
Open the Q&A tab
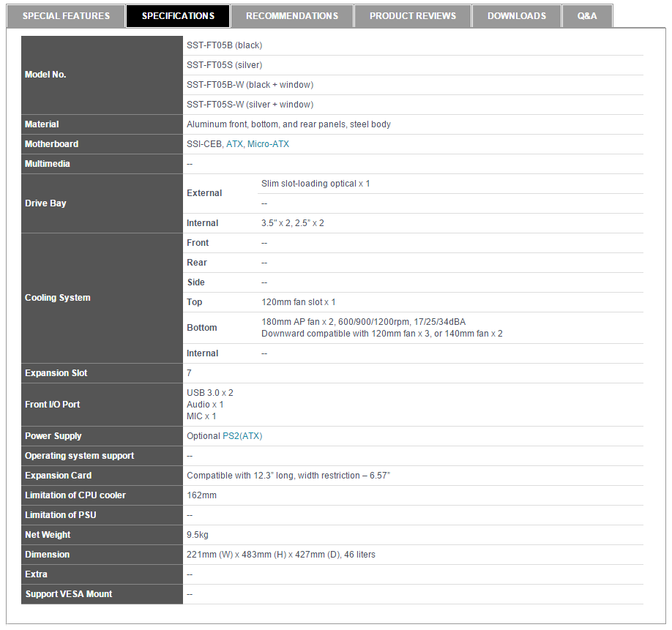point(587,16)
